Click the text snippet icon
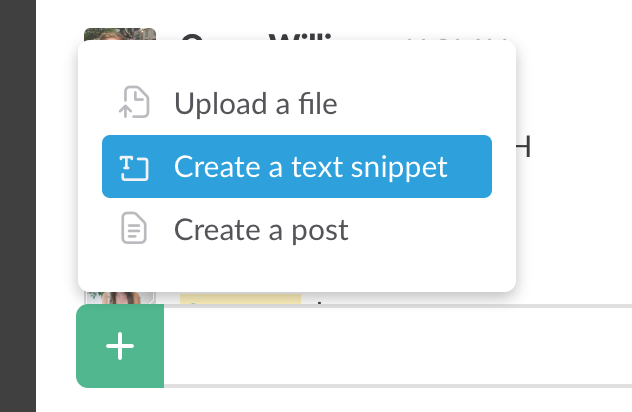The width and height of the screenshot is (632, 412). tap(134, 167)
